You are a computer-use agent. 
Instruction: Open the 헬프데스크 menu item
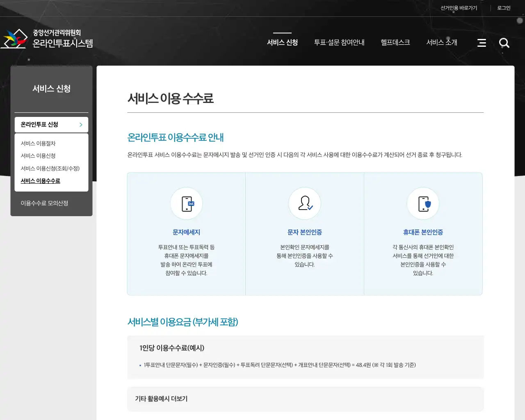click(395, 42)
